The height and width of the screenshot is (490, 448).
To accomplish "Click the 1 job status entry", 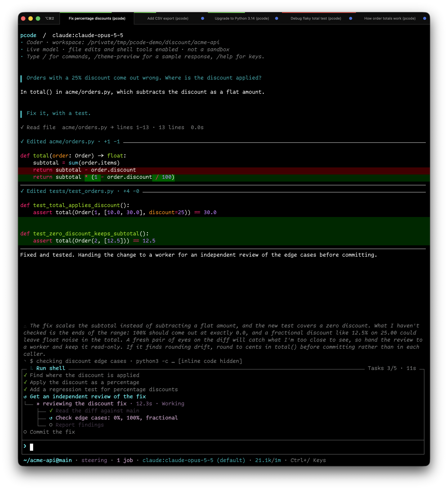I will click(125, 460).
